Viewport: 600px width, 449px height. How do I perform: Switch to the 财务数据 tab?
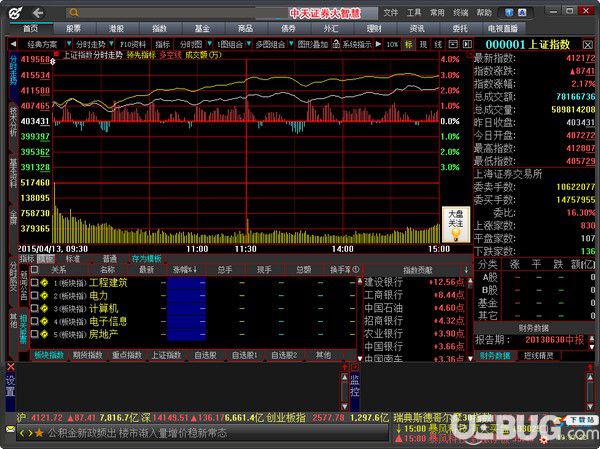pos(495,356)
